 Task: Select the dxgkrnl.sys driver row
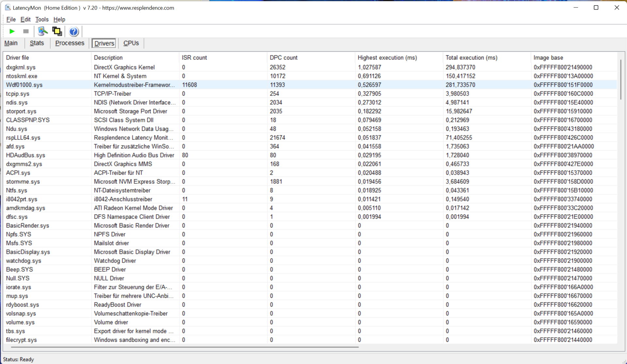pyautogui.click(x=21, y=67)
